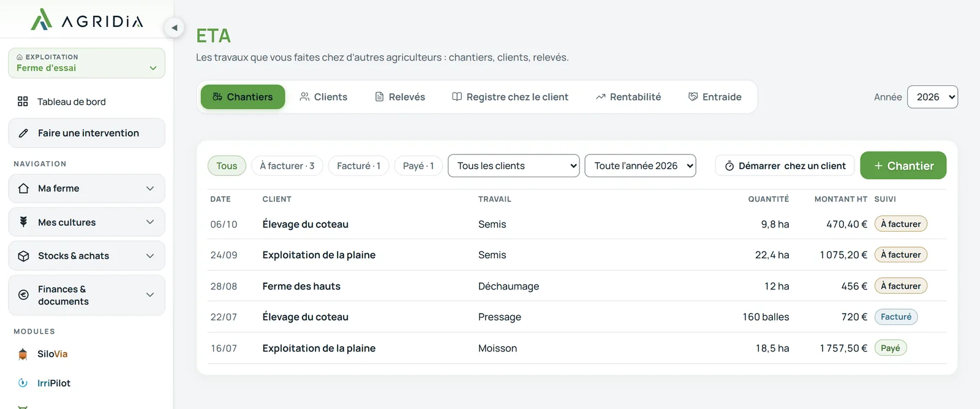Viewport: 980px width, 409px height.
Task: Click the tractor icon on Chantiers tab
Action: click(x=217, y=97)
